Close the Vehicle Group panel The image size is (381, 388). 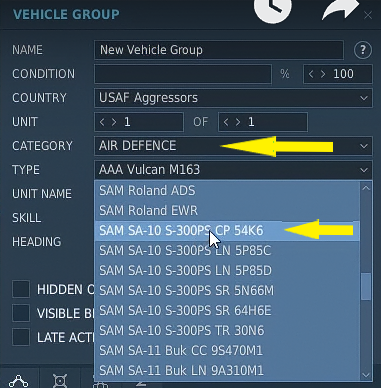(x=368, y=15)
